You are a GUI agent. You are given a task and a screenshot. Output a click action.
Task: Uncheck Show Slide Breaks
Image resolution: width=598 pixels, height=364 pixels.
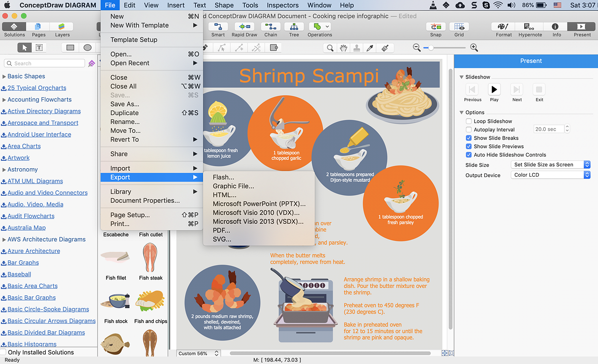[x=469, y=138]
